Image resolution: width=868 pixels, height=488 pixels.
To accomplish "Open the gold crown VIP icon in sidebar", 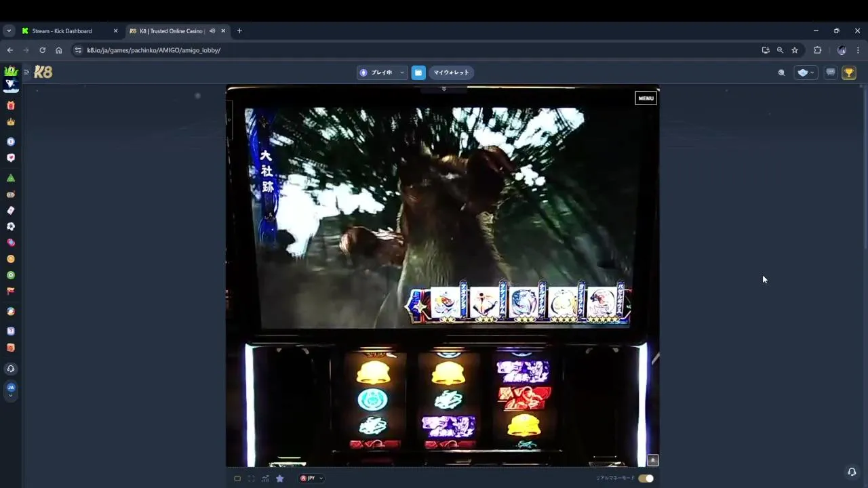I will 10,122.
